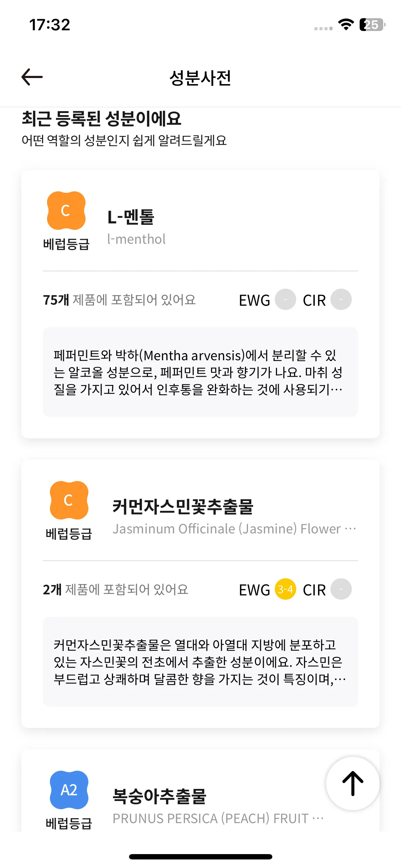
Task: Tap the scroll-to-top arrow button
Action: pos(353,783)
